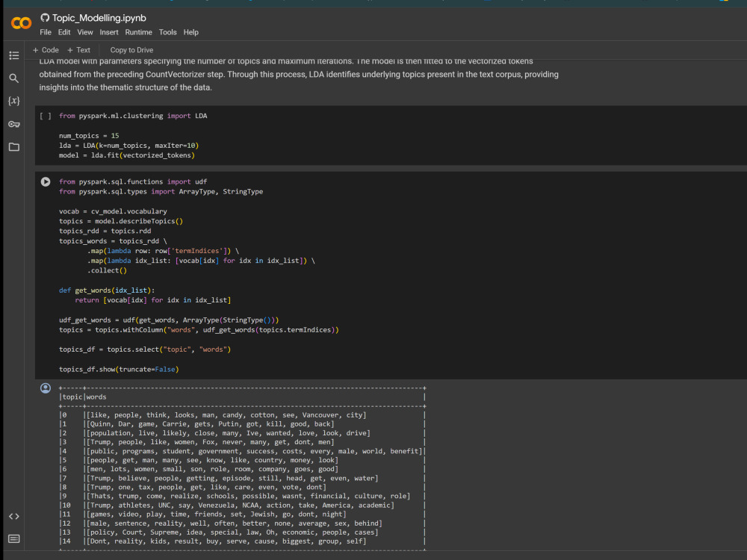Open the secrets key panel
This screenshot has height=560, width=747.
(13, 124)
